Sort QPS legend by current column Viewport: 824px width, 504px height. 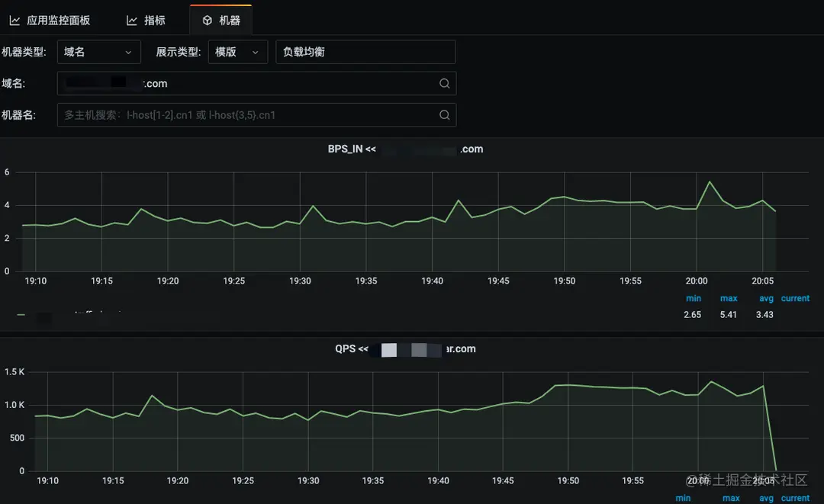795,498
